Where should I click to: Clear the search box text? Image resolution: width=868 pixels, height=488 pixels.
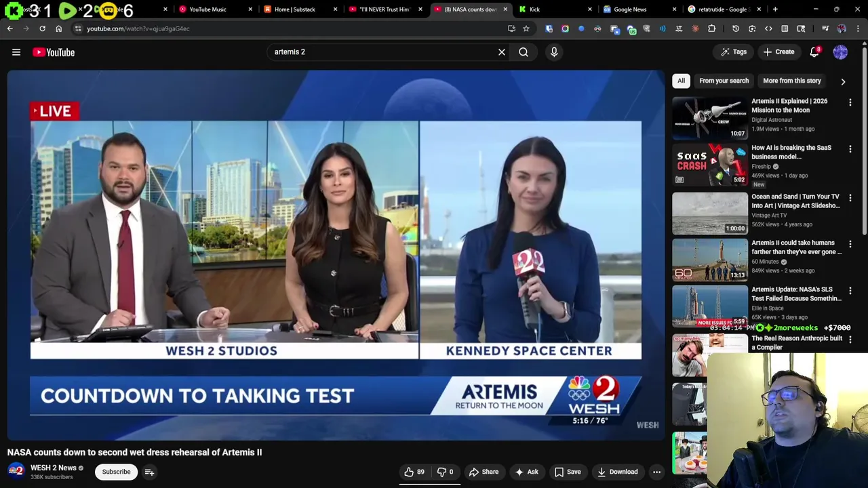point(502,52)
